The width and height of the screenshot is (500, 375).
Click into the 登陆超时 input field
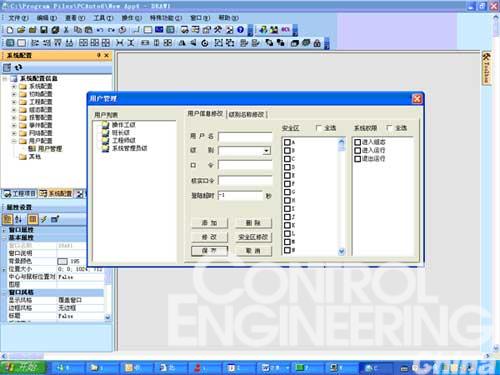click(x=240, y=195)
